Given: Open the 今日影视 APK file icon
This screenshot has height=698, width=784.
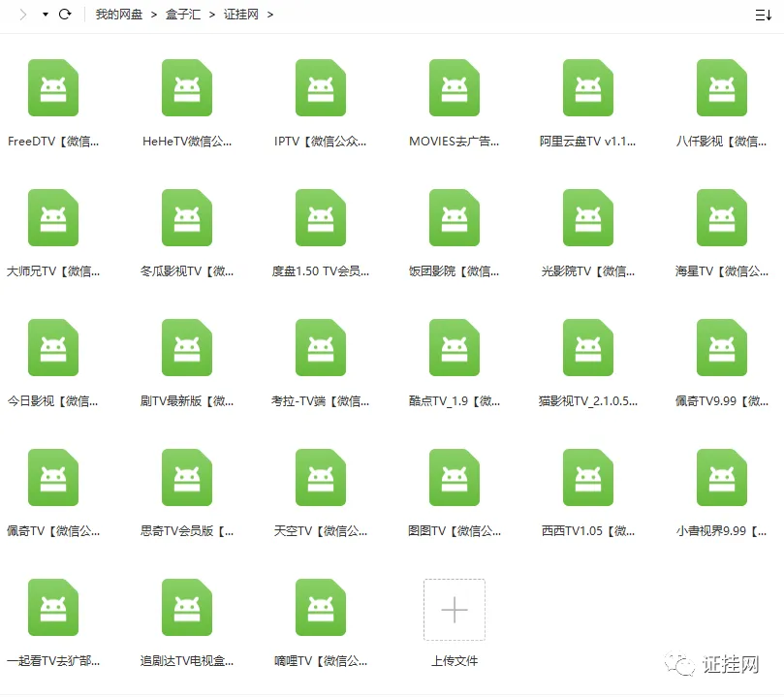Looking at the screenshot, I should (53, 347).
